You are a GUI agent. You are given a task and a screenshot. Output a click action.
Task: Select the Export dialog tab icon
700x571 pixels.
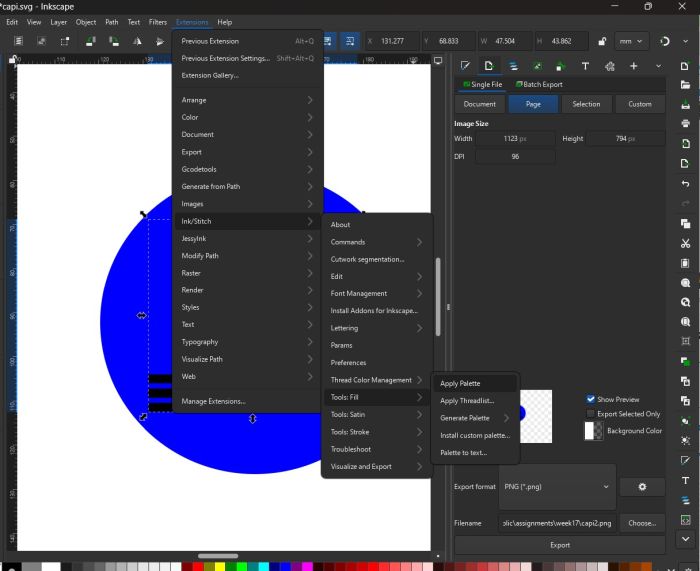click(489, 66)
